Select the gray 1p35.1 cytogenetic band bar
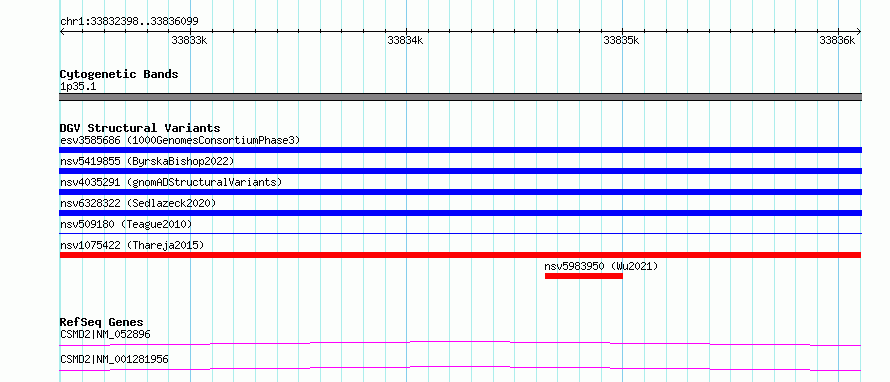Viewport: 890px width, 382px height. pos(460,97)
